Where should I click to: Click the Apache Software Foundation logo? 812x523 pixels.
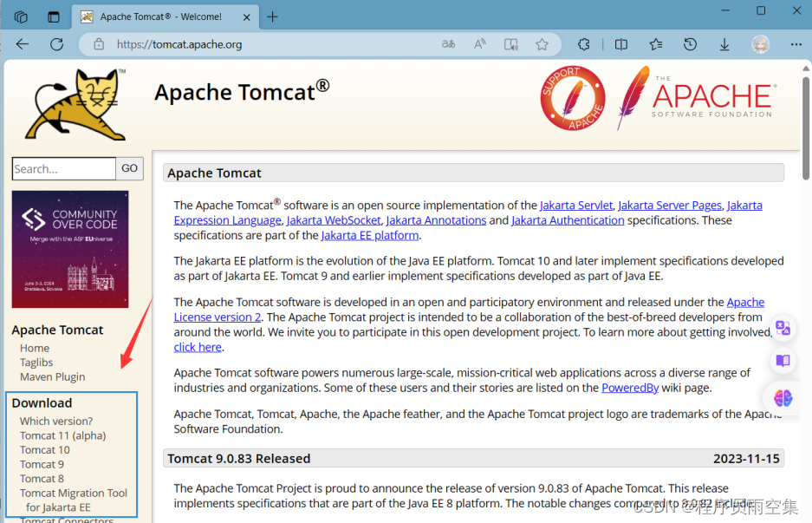pyautogui.click(x=697, y=97)
